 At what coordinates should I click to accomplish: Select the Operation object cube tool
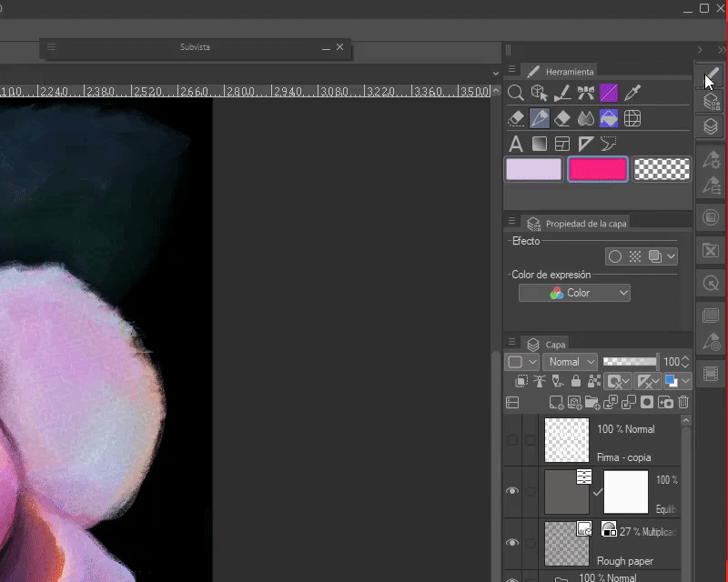[539, 93]
